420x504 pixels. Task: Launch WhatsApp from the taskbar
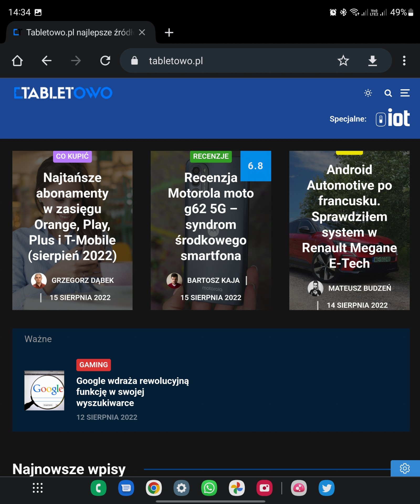209,488
